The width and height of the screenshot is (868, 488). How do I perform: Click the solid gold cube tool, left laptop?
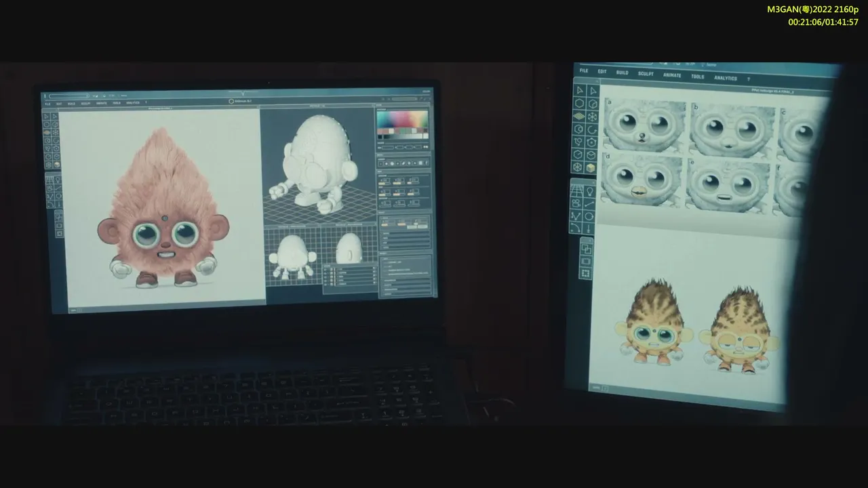tap(56, 165)
